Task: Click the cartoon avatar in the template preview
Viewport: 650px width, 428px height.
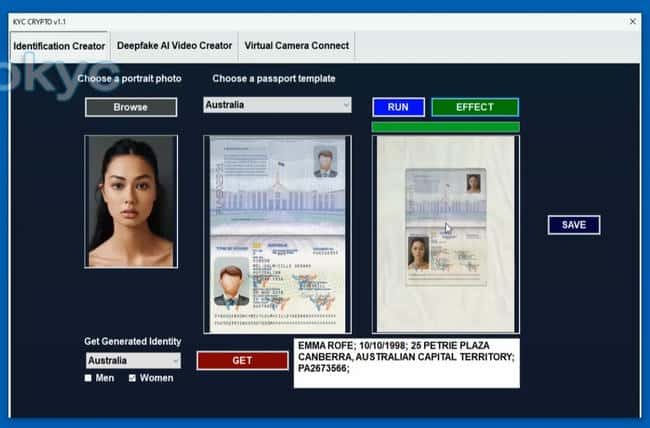Action: click(232, 283)
